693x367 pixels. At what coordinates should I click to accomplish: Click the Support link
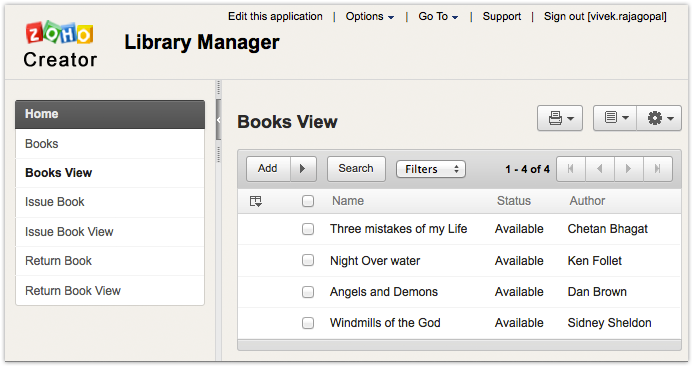pos(502,17)
